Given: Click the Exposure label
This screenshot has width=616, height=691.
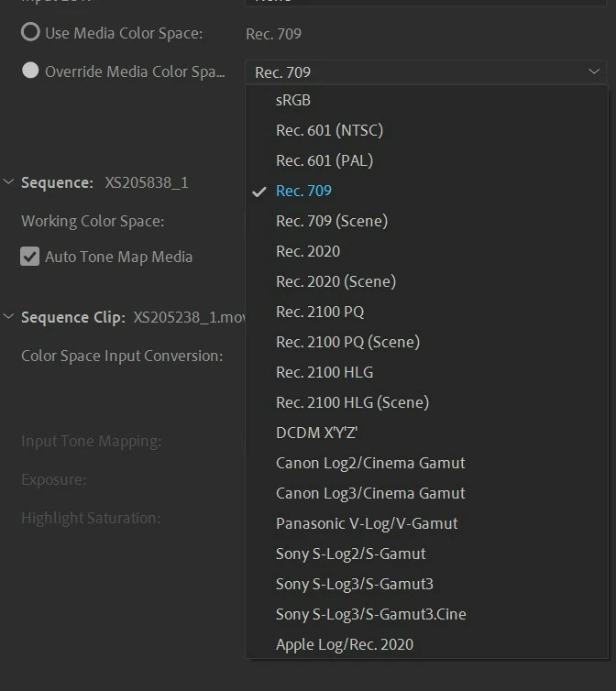Looking at the screenshot, I should [x=54, y=479].
